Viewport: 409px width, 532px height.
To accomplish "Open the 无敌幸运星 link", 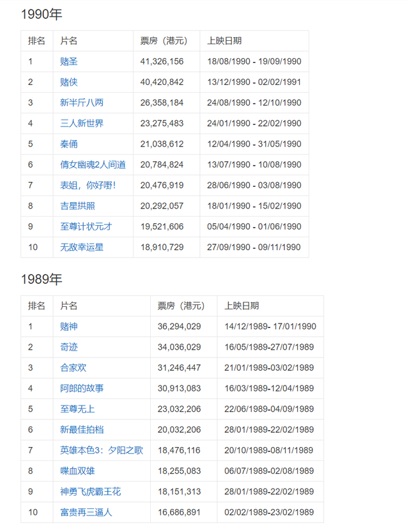I will 82,247.
